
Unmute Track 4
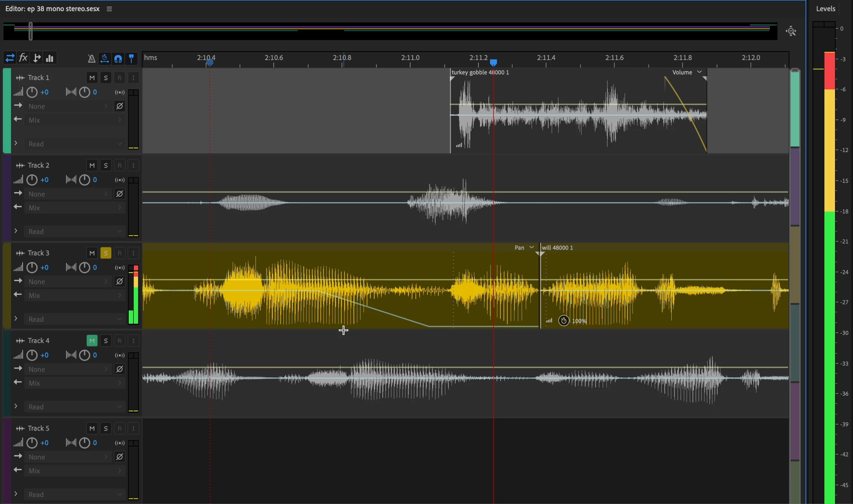[92, 340]
